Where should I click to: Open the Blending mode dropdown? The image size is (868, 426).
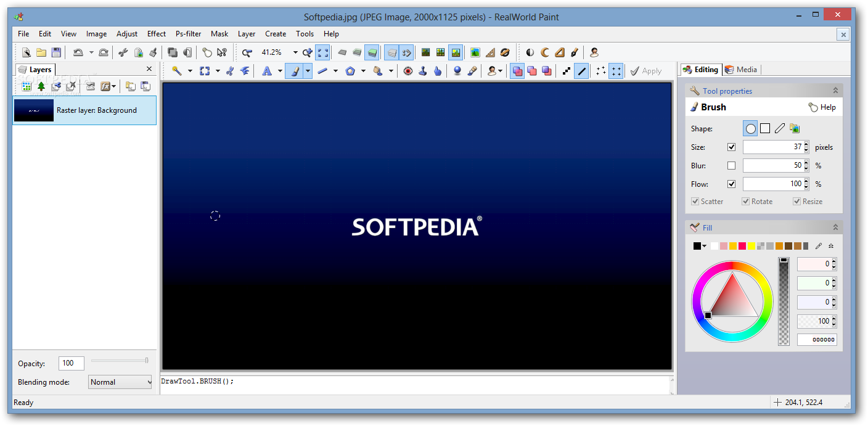pos(120,382)
